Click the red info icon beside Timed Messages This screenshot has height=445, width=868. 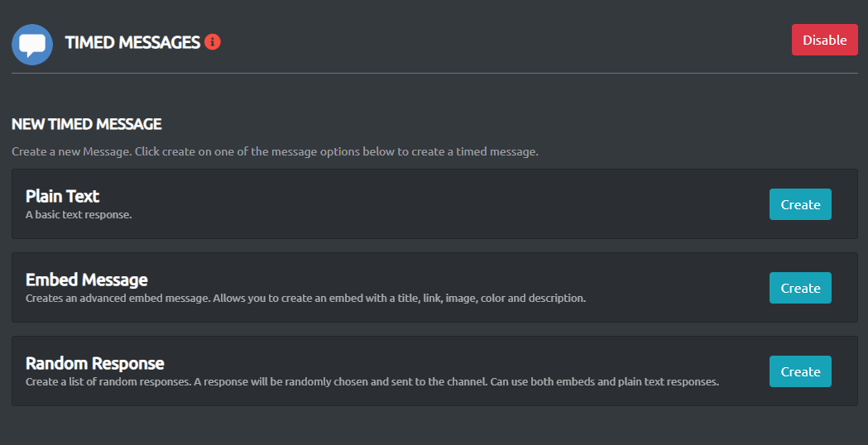click(x=213, y=41)
